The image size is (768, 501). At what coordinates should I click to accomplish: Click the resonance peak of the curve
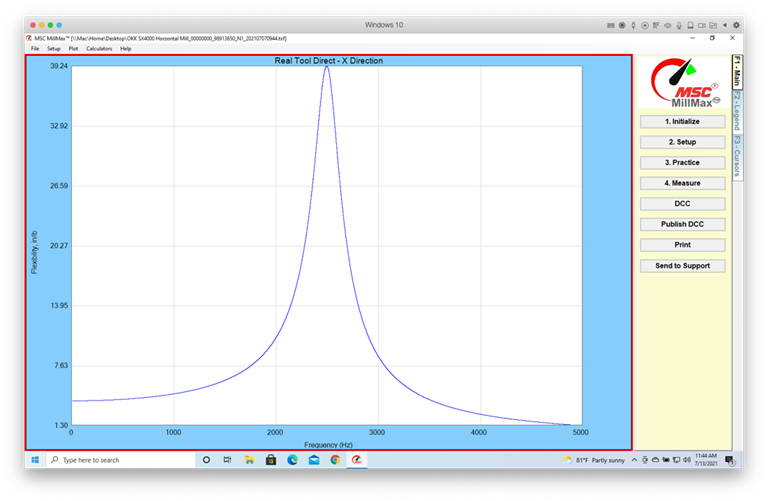(x=327, y=68)
